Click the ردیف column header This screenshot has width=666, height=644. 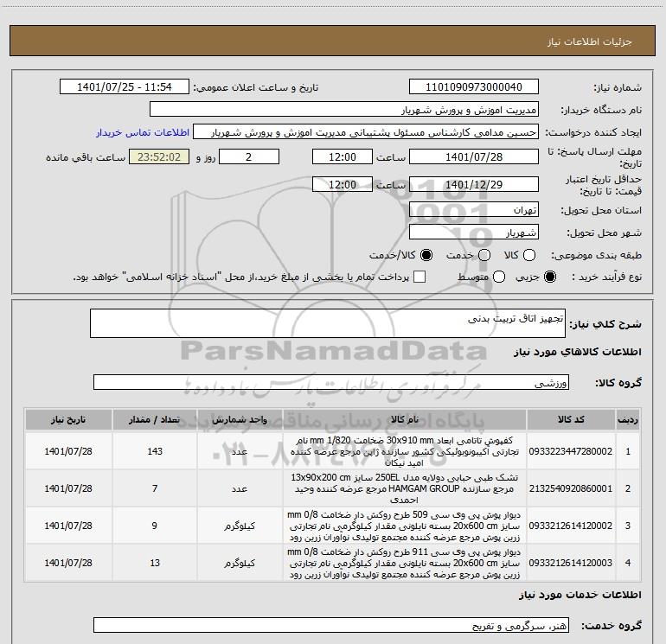[x=628, y=420]
